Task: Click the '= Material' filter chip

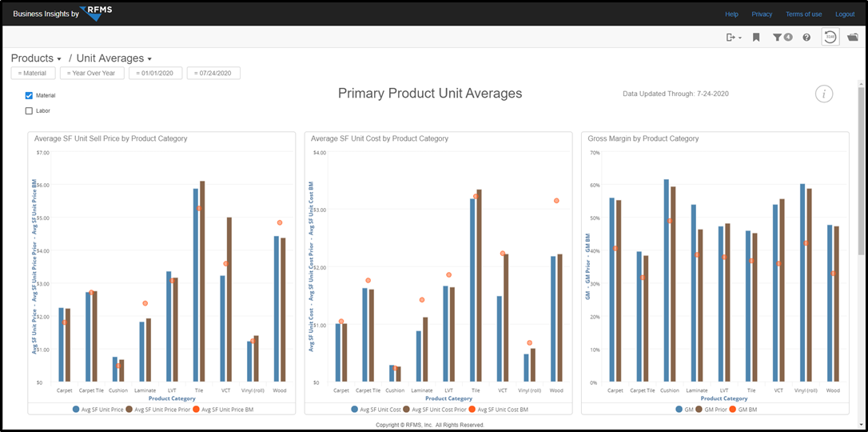Action: coord(34,73)
